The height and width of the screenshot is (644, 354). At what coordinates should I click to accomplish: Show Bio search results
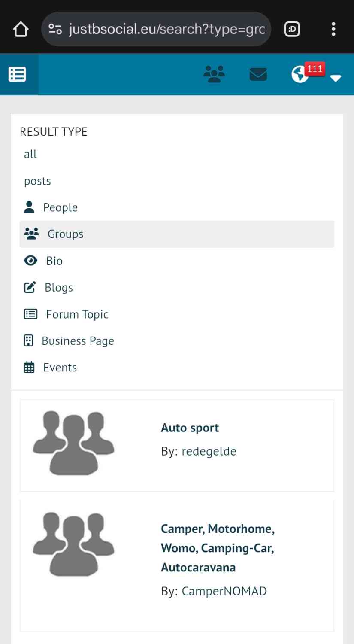[x=54, y=261]
